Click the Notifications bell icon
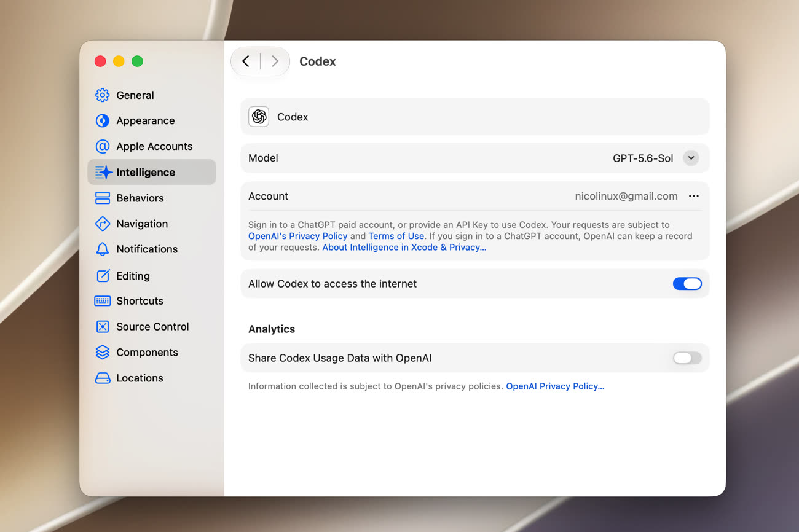 tap(103, 249)
